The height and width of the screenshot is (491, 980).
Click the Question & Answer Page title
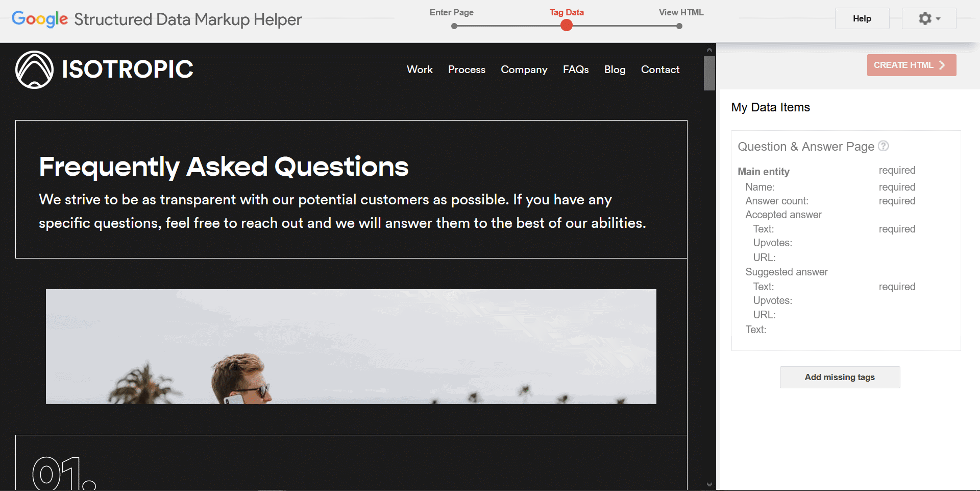(x=806, y=147)
